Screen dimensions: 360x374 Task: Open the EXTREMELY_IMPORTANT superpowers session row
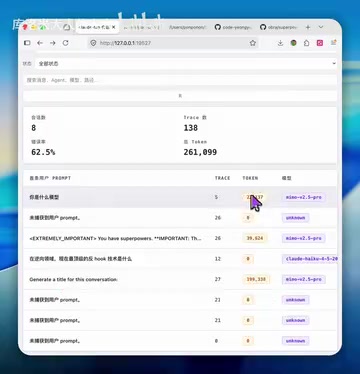click(180, 238)
